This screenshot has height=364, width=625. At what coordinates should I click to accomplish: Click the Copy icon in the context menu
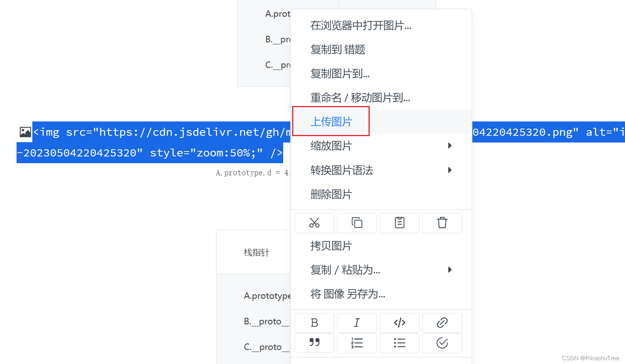[x=356, y=223]
